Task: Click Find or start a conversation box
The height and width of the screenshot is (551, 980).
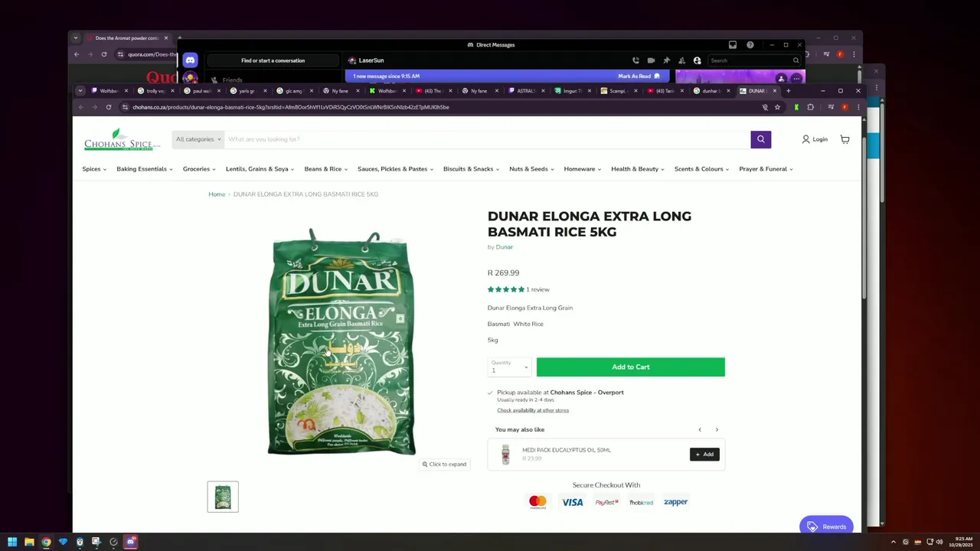Action: point(273,60)
